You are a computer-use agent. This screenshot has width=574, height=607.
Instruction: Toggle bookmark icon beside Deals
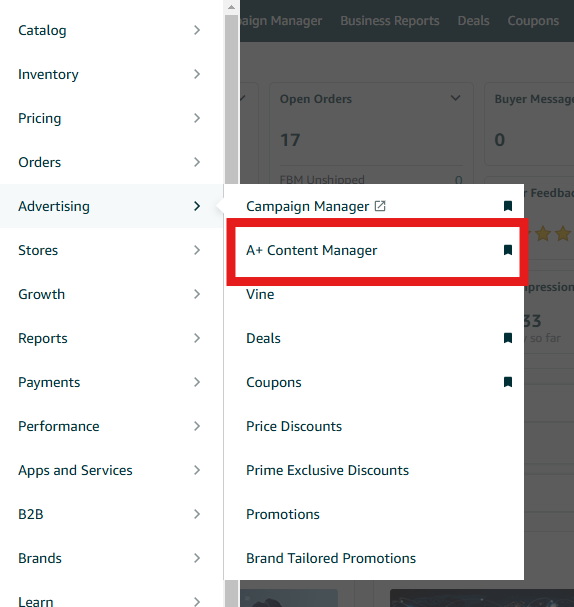508,338
